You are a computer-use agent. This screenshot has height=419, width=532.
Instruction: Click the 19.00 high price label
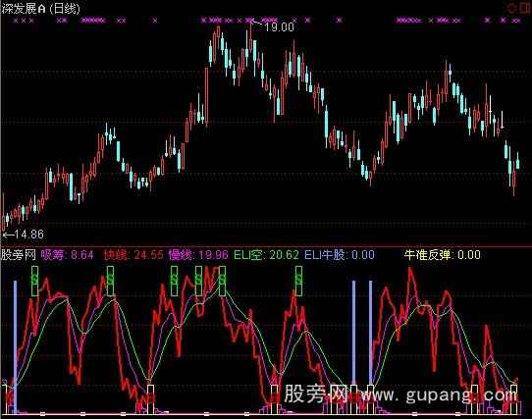click(x=279, y=27)
